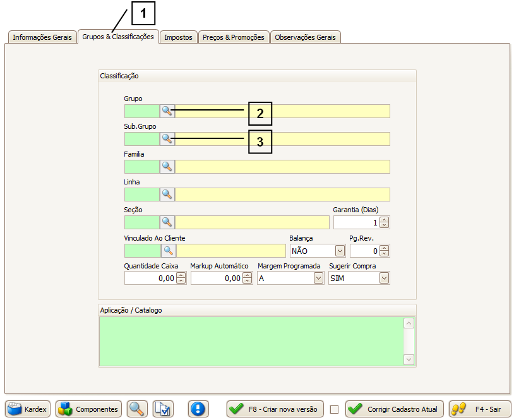This screenshot has height=420, width=526.
Task: Click inside the Aplicação / Catalogo text area
Action: point(251,341)
